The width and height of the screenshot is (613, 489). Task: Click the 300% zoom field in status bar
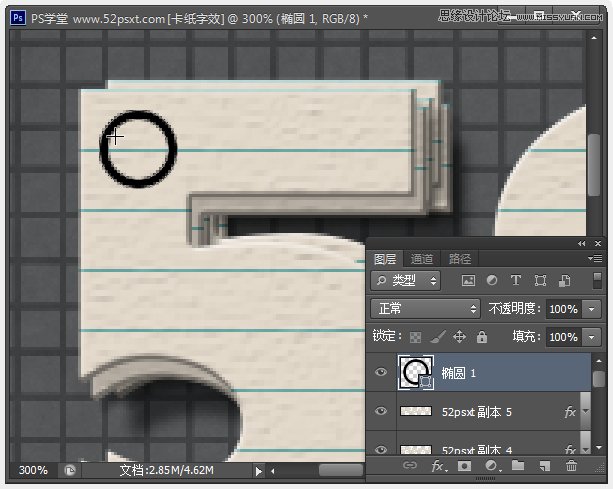click(33, 470)
